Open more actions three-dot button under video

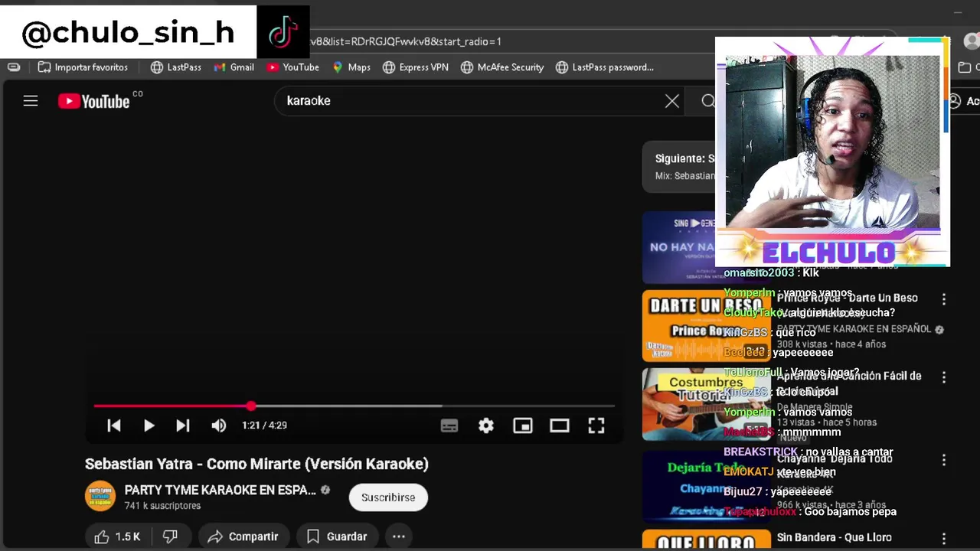pyautogui.click(x=399, y=536)
